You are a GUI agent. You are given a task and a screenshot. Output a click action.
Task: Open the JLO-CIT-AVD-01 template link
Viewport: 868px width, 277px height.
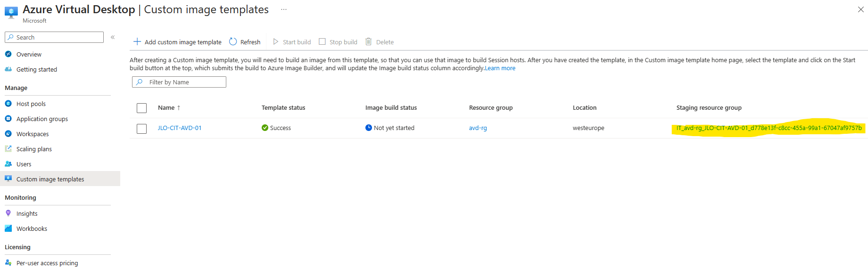[180, 128]
